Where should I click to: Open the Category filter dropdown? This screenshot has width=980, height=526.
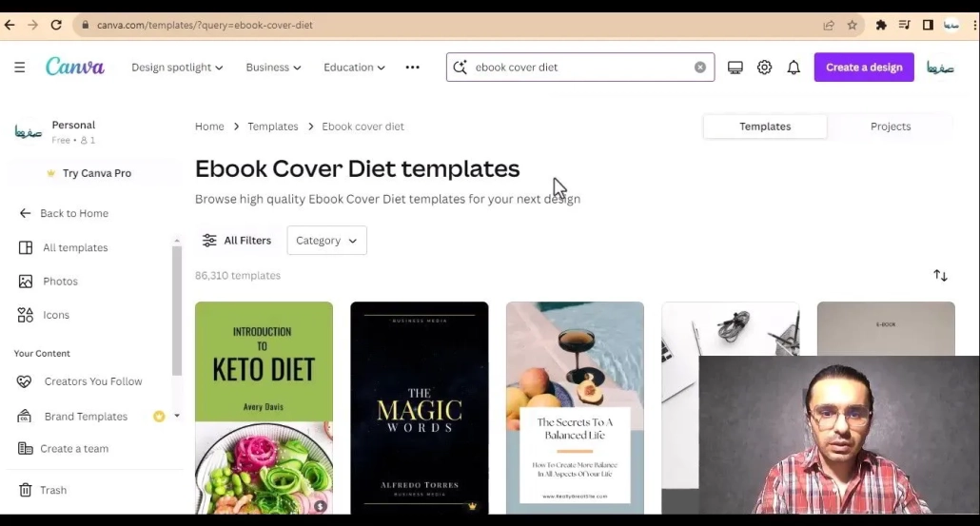tap(326, 241)
